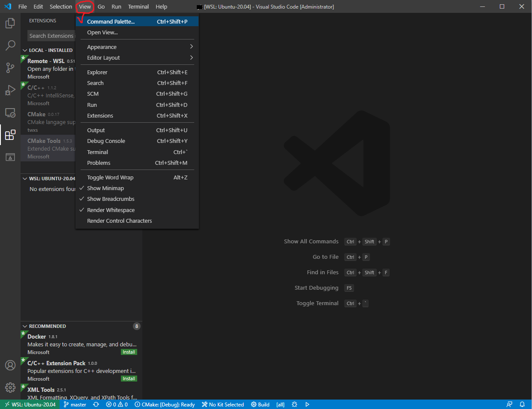The width and height of the screenshot is (532, 409).
Task: Click the Manage gear icon
Action: pos(10,387)
